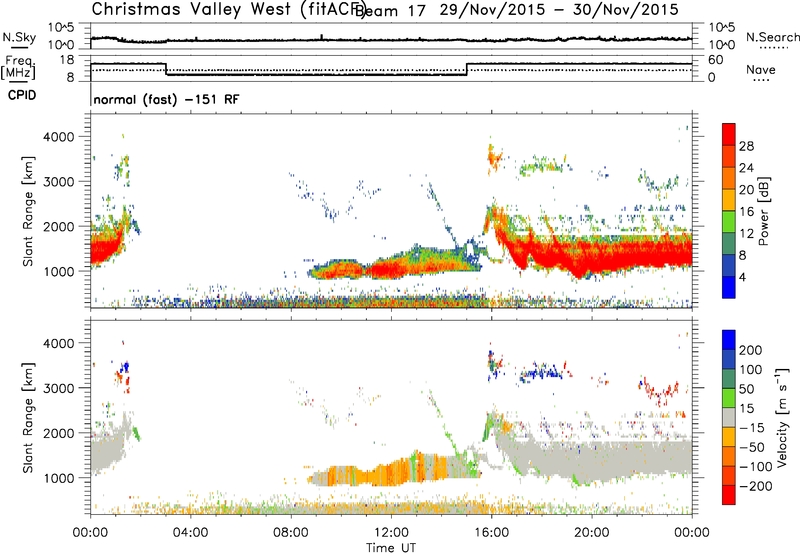
Task: Click the '08:00' time axis tick label
Action: [291, 533]
